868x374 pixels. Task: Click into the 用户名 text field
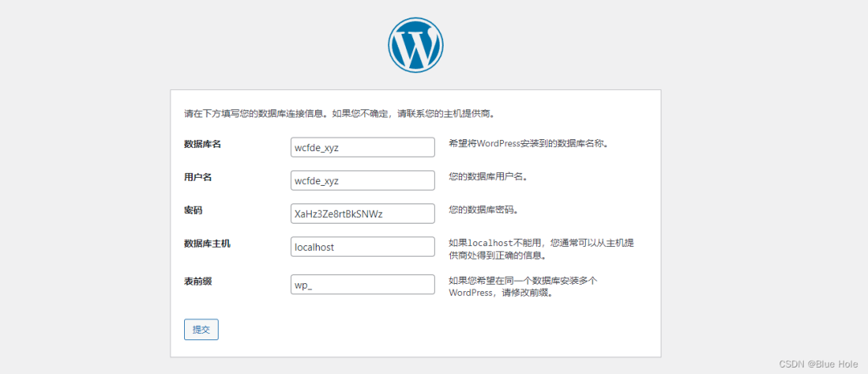coord(362,180)
